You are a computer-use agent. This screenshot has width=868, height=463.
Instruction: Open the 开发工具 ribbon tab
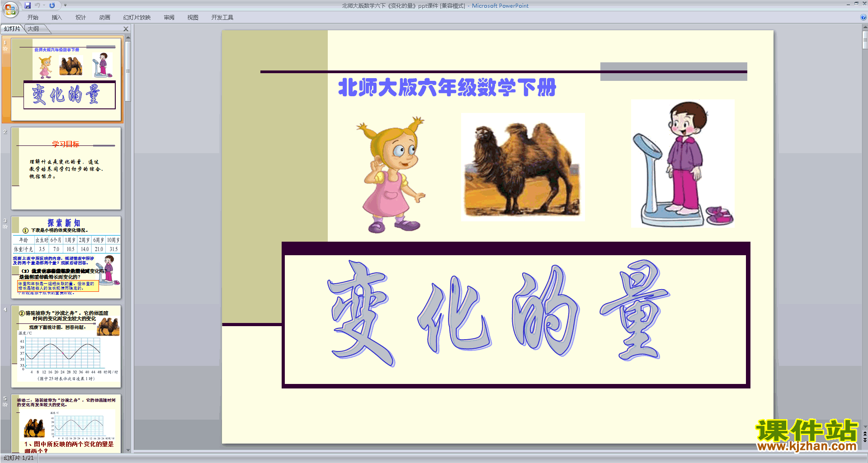pos(222,18)
